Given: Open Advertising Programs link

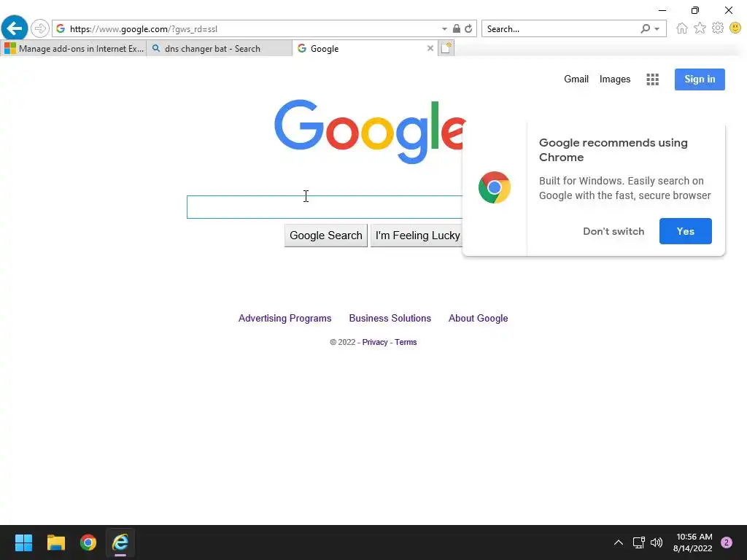Looking at the screenshot, I should (285, 318).
